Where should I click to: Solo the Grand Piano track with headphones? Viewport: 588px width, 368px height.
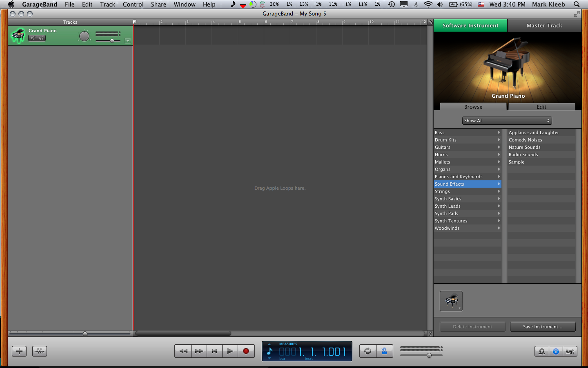click(x=41, y=38)
